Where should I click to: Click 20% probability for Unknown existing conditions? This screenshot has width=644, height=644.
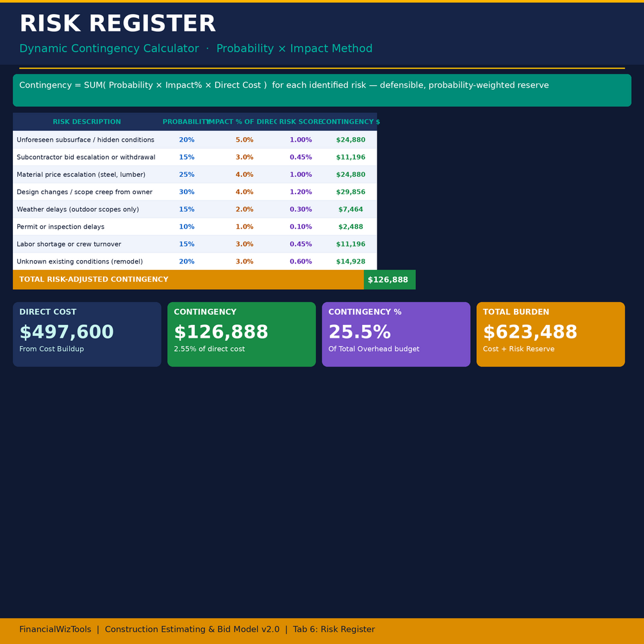(x=186, y=261)
